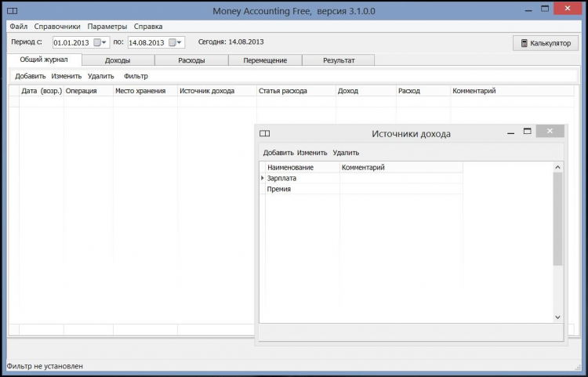Click the Расход column header

[423, 91]
